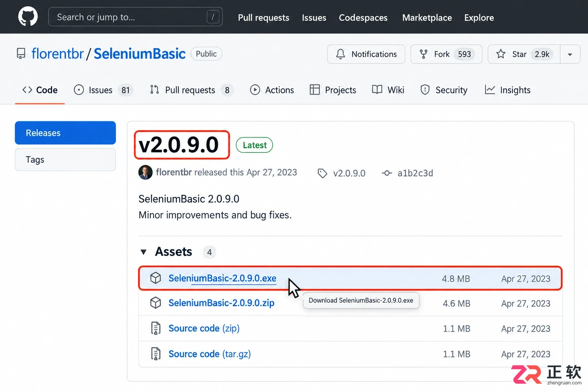Click the slash shortcut key icon
The image size is (588, 392).
213,17
